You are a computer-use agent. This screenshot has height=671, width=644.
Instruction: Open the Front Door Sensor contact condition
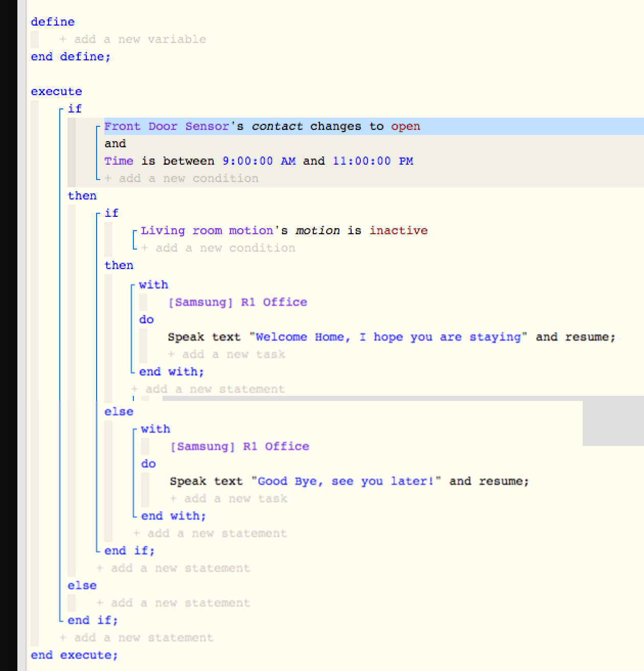[x=262, y=126]
